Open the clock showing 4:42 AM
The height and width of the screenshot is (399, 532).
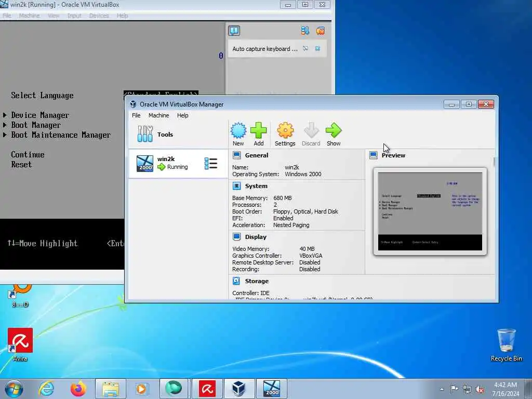tap(506, 389)
